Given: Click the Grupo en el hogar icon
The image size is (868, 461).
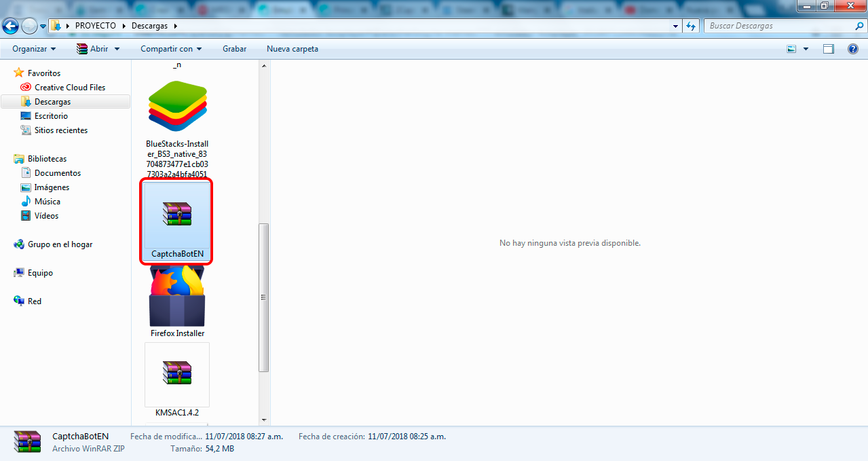Looking at the screenshot, I should 19,244.
